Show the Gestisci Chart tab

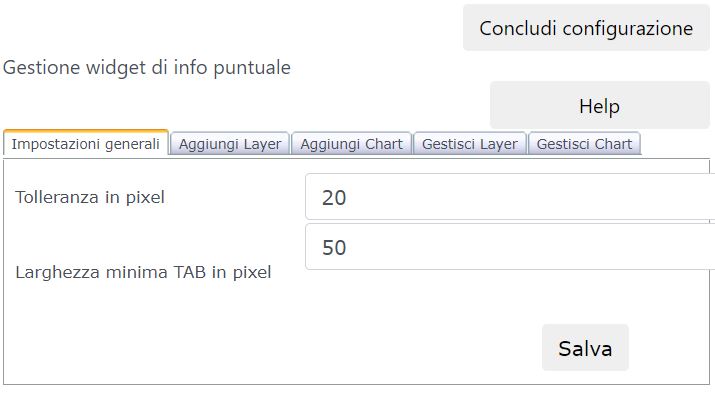point(584,144)
